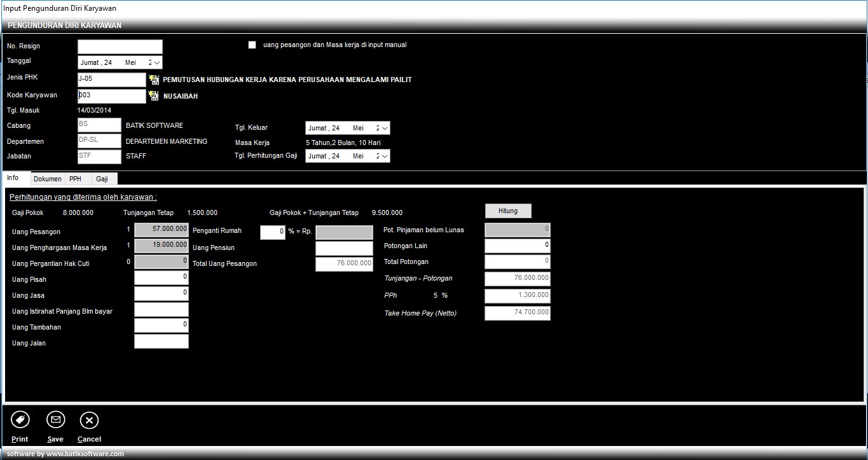Expand the Tanggal date dropdown
This screenshot has width=868, height=460.
157,63
